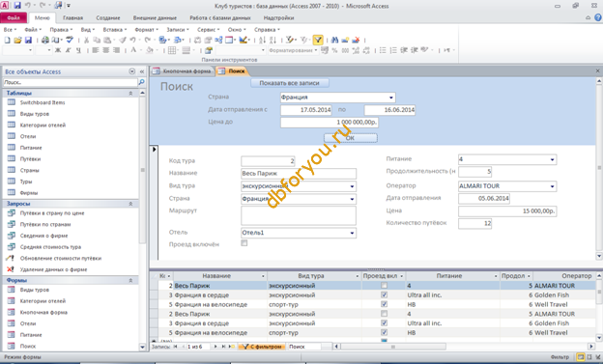Switch to Design view in the status bar
The image size is (603, 364).
click(x=598, y=357)
